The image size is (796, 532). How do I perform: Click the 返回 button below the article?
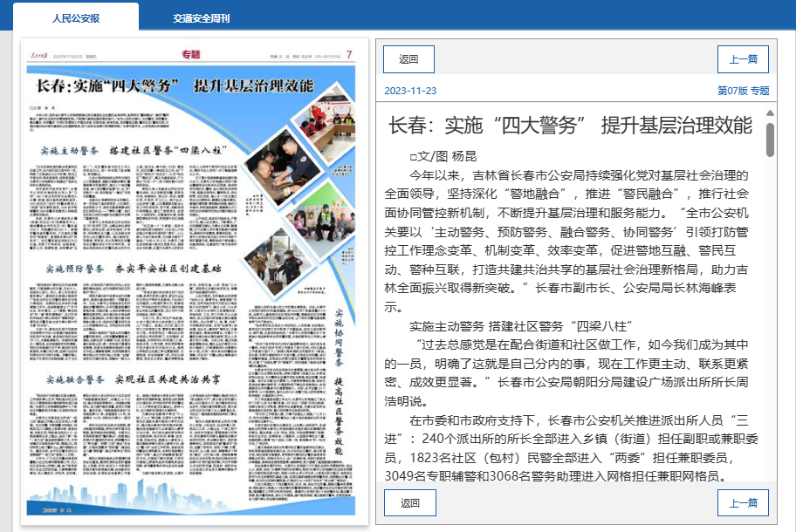click(409, 502)
